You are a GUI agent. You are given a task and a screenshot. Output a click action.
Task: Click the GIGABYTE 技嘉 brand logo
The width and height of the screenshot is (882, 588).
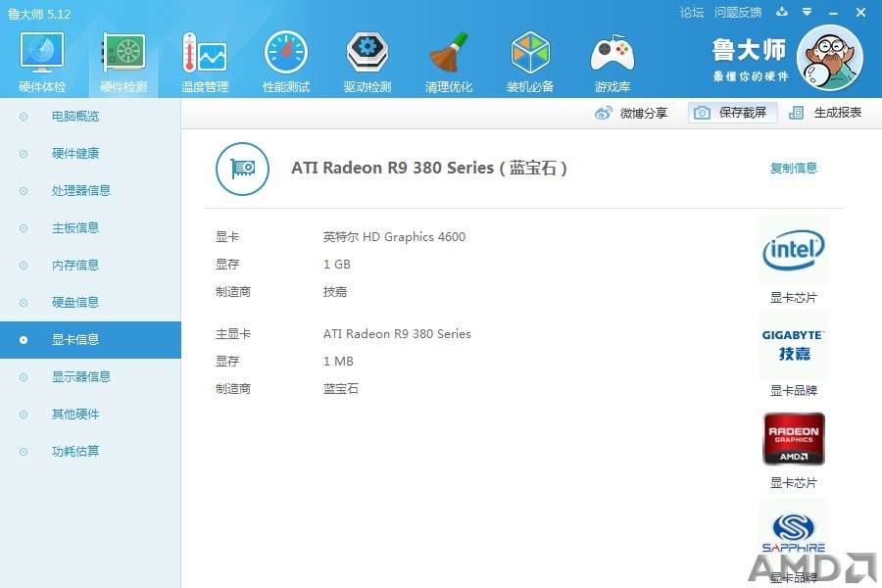[793, 345]
